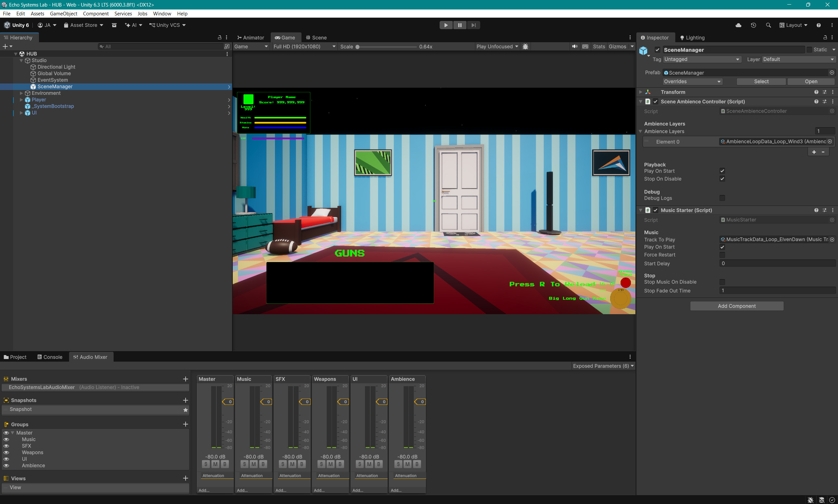Lock the Hierarchy panel with the padlock icon
This screenshot has width=838, height=504.
pyautogui.click(x=219, y=37)
